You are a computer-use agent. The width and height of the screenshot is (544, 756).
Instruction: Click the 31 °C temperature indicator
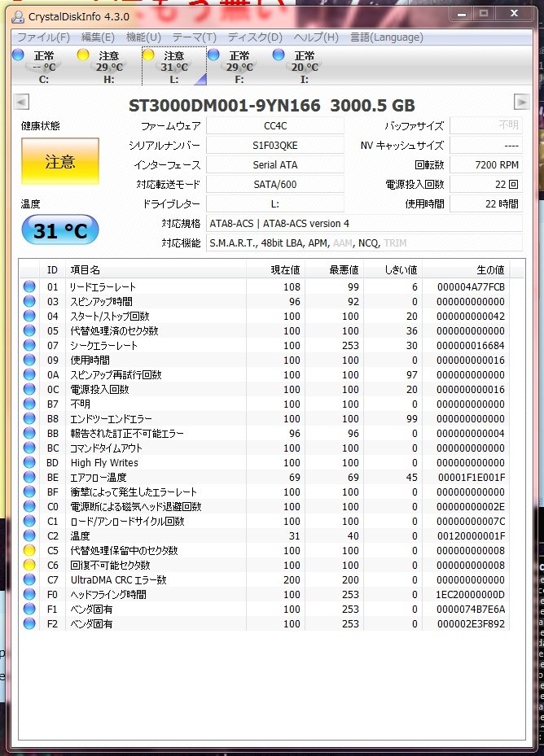59,230
